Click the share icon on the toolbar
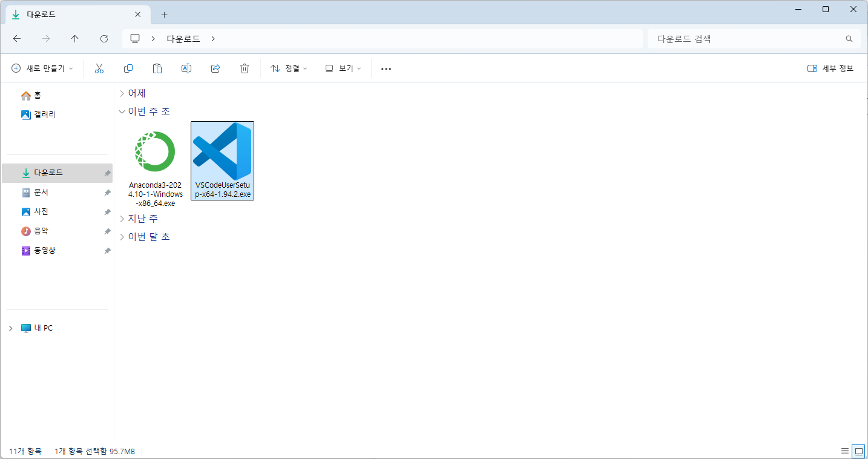The width and height of the screenshot is (868, 459). point(215,68)
